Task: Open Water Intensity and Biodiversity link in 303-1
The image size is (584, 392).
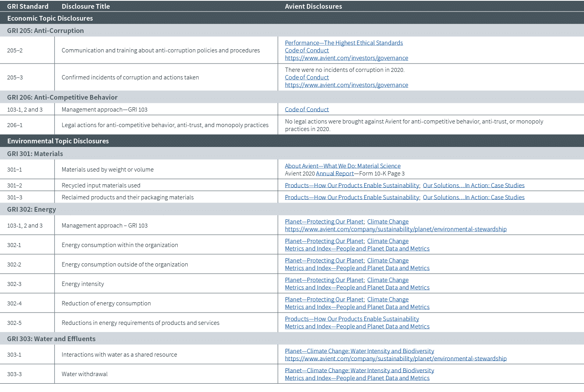Action: pyautogui.click(x=359, y=351)
